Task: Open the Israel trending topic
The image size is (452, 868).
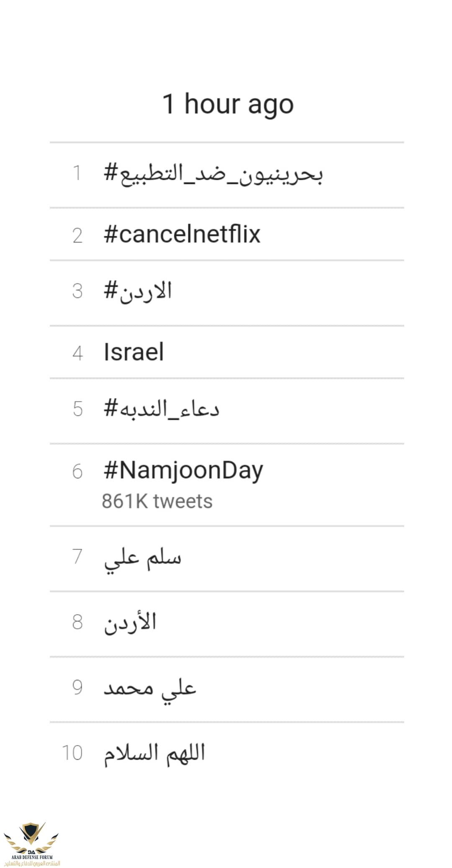Action: (x=134, y=352)
